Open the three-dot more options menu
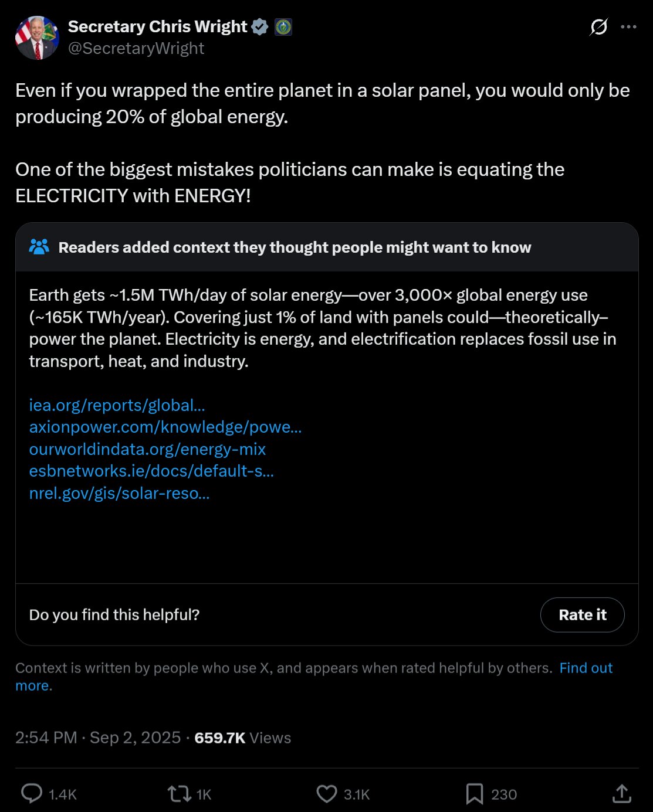Image resolution: width=653 pixels, height=812 pixels. [x=628, y=26]
